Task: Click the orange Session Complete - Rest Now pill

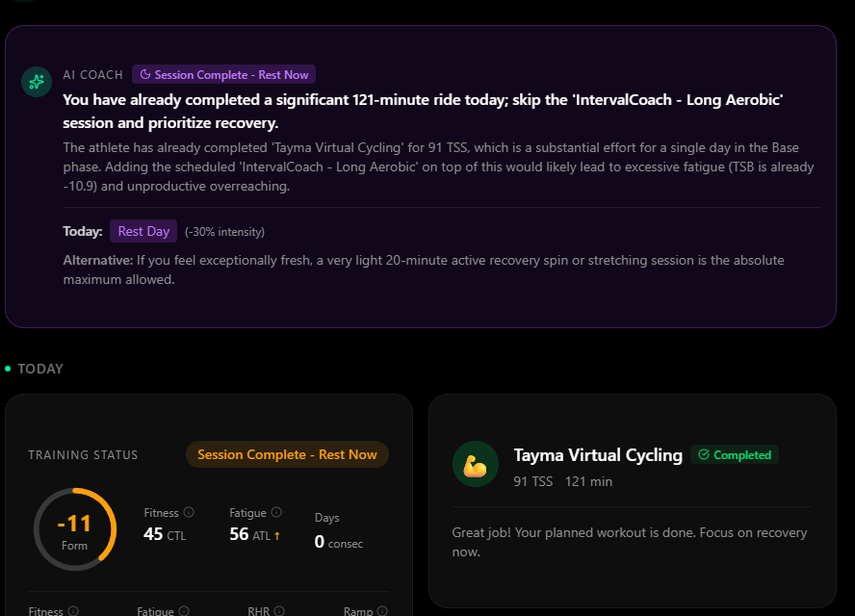Action: click(x=287, y=454)
